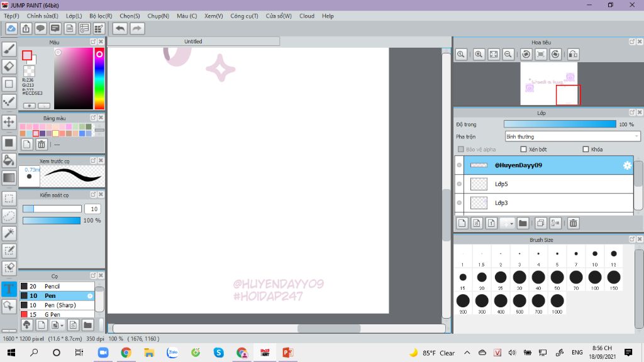The height and width of the screenshot is (362, 644).
Task: Select the Move tool
Action: [9, 122]
